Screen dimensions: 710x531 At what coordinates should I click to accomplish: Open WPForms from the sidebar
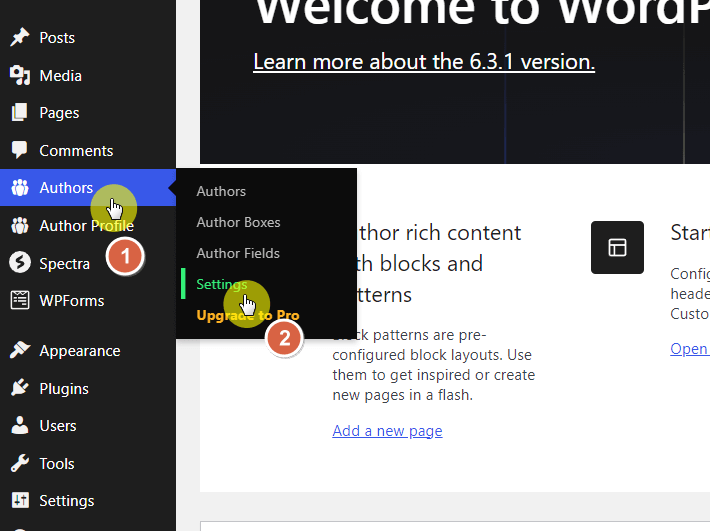coord(88,301)
